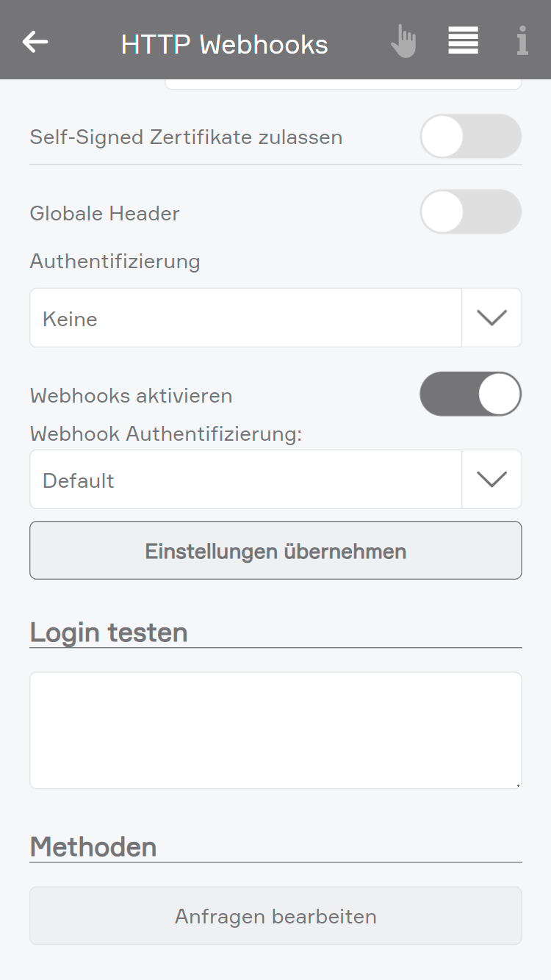The width and height of the screenshot is (551, 980).
Task: Click chevron arrow of Keine dropdown
Action: click(x=491, y=318)
